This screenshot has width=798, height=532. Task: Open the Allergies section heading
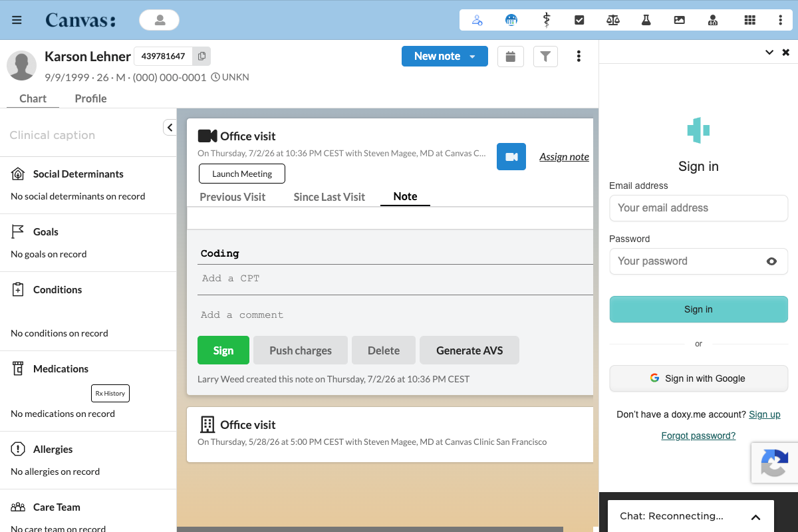click(53, 450)
